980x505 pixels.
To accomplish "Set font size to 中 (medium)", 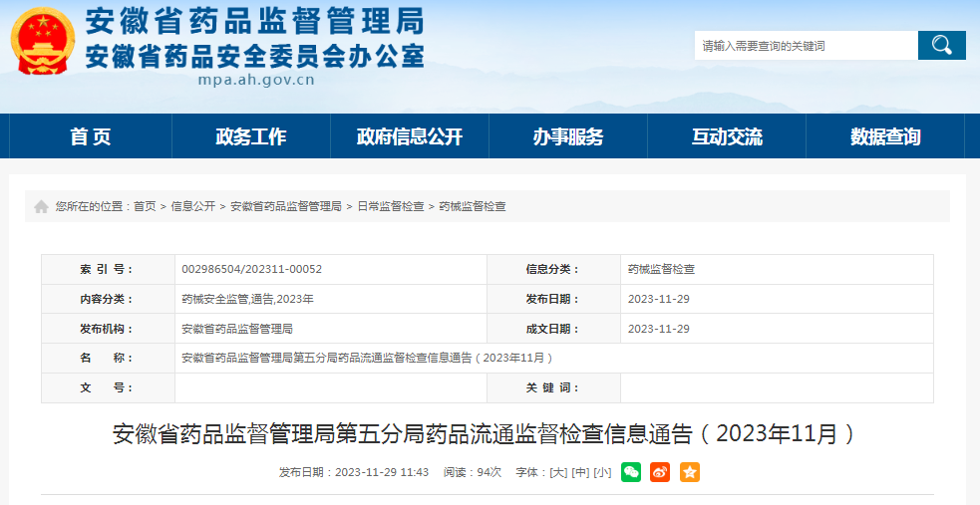I will (x=580, y=472).
